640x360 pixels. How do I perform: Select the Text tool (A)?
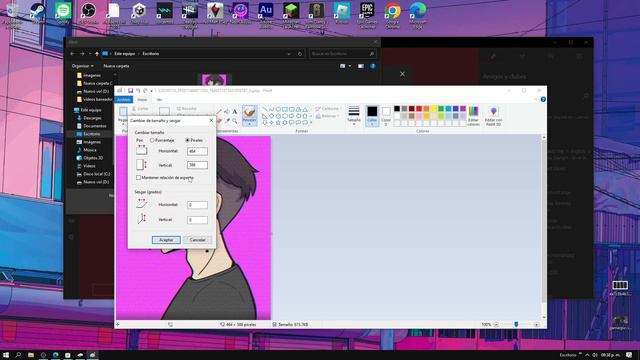tap(235, 111)
